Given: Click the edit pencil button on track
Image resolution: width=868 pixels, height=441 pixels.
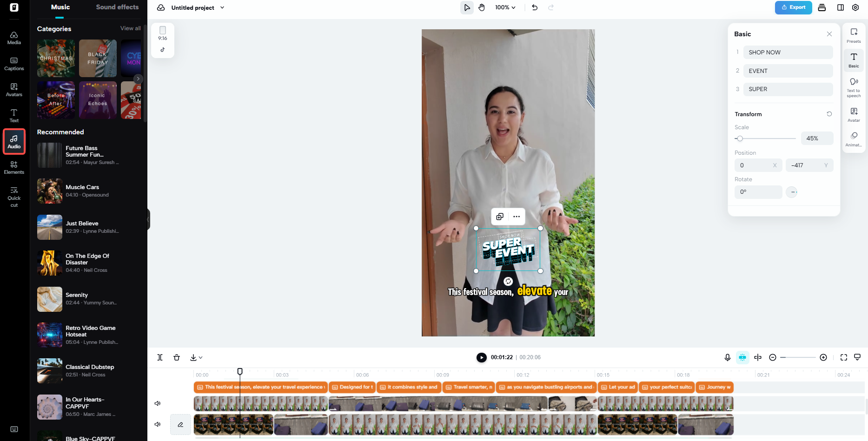Looking at the screenshot, I should [180, 424].
